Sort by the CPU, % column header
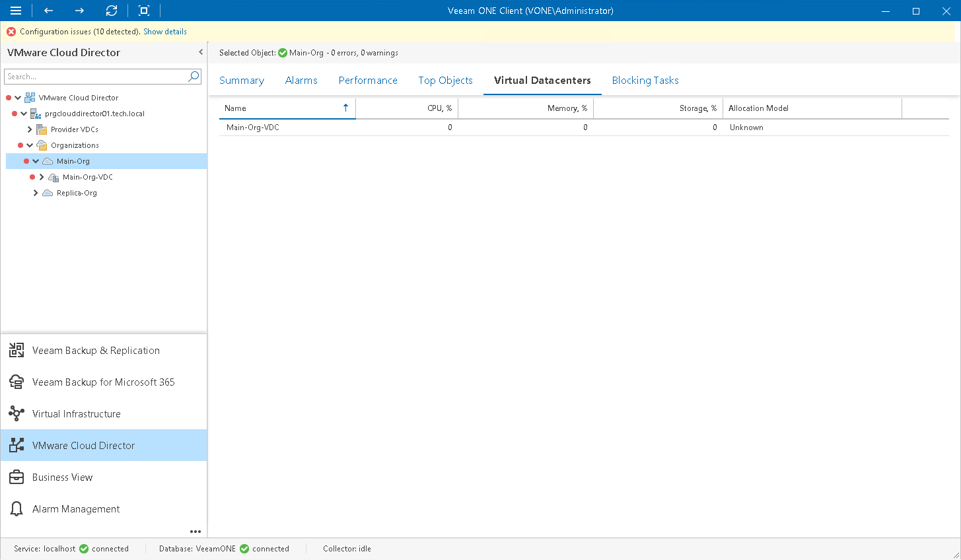961x560 pixels. tap(407, 108)
